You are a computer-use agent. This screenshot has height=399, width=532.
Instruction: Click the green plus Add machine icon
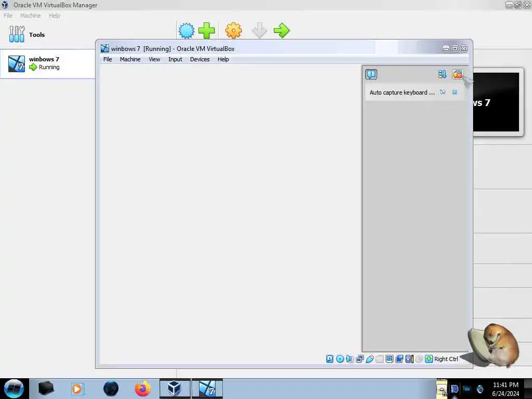(206, 31)
